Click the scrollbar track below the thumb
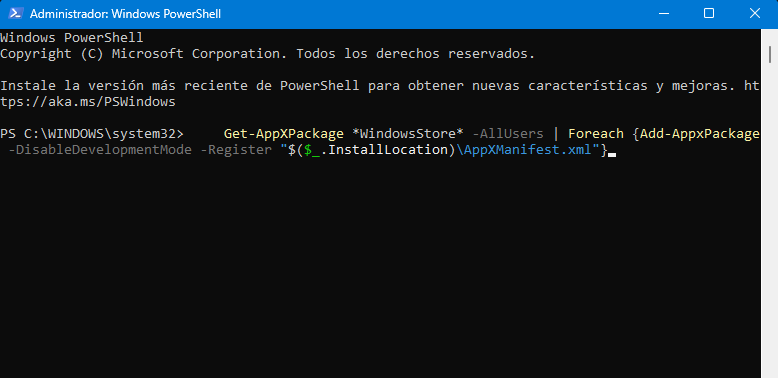The image size is (778, 378). pos(770,223)
